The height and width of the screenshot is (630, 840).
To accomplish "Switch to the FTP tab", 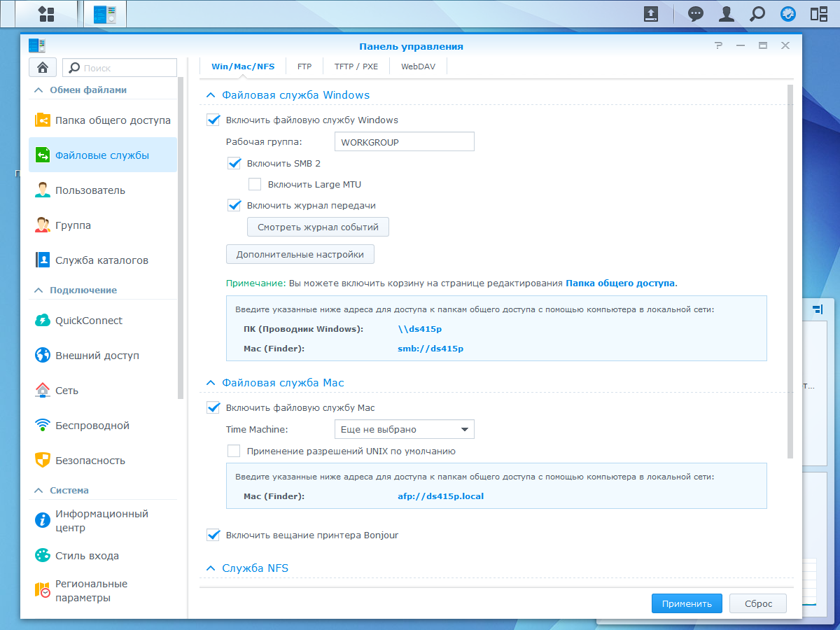I will point(304,66).
